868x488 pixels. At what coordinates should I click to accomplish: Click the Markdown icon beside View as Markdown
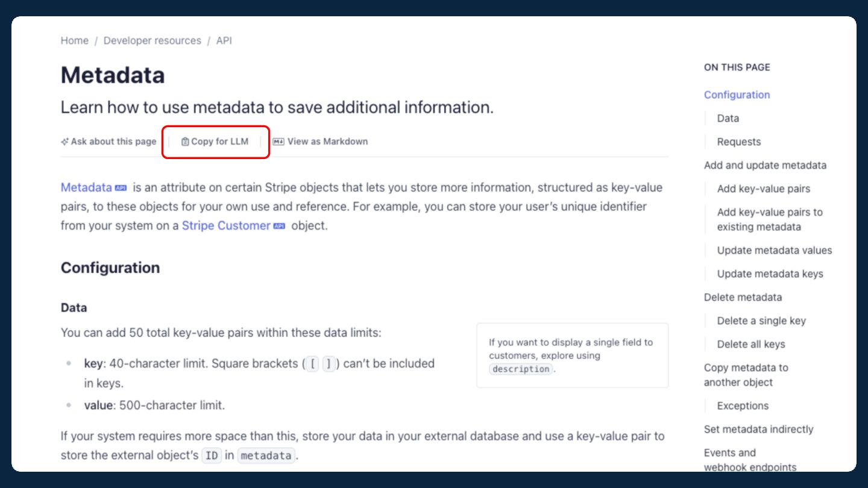278,142
